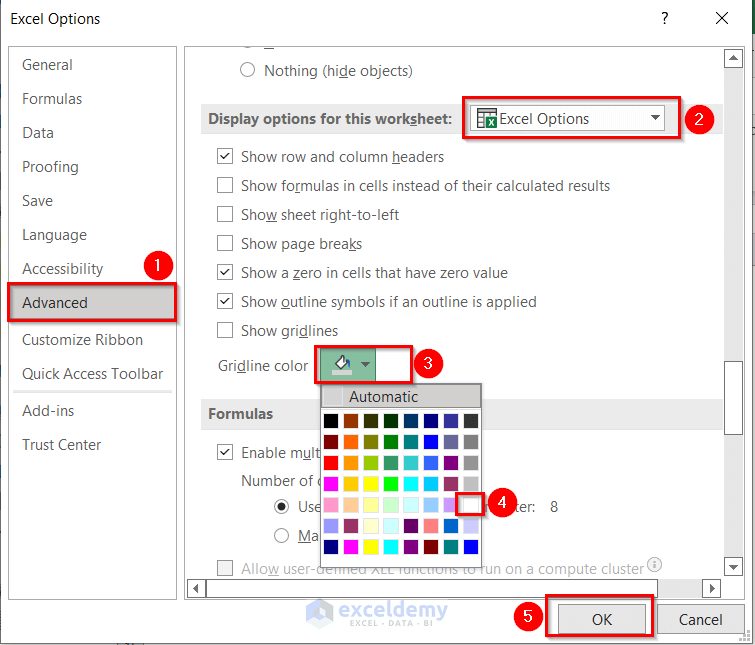Pick the yellow swatch in fourth palette row
This screenshot has width=755, height=645.
click(x=371, y=483)
